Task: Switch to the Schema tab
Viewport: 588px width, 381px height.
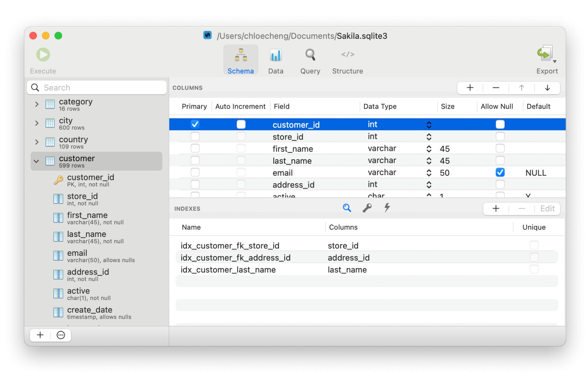Action: click(x=240, y=60)
